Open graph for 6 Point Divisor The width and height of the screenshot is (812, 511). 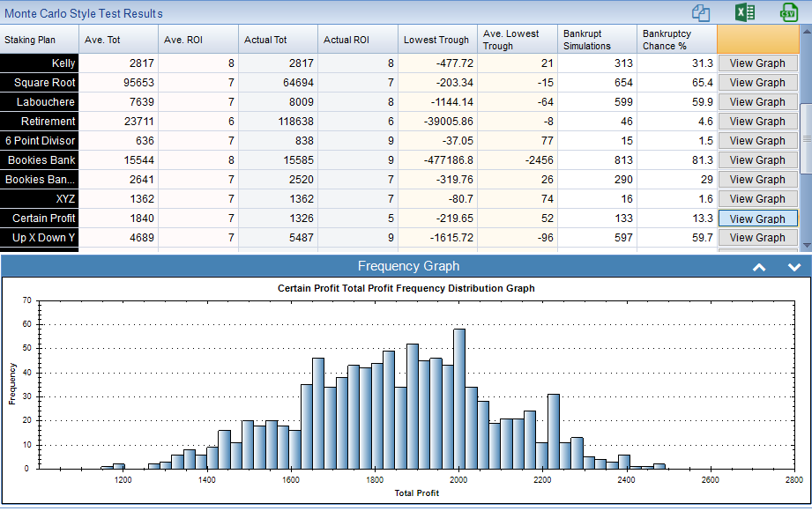click(x=757, y=141)
